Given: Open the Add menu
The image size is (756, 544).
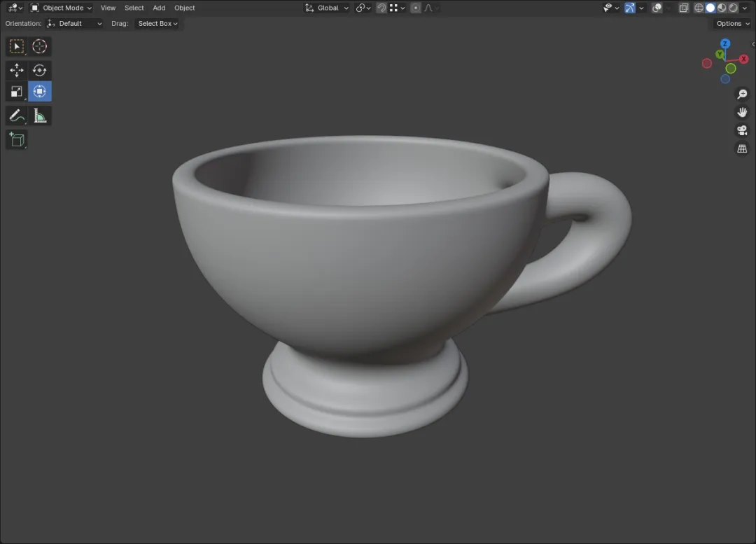Looking at the screenshot, I should click(x=159, y=8).
